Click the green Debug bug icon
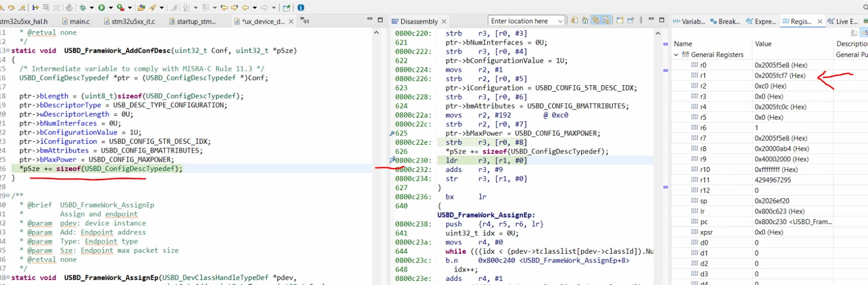Image resolution: width=868 pixels, height=285 pixels. click(x=83, y=8)
